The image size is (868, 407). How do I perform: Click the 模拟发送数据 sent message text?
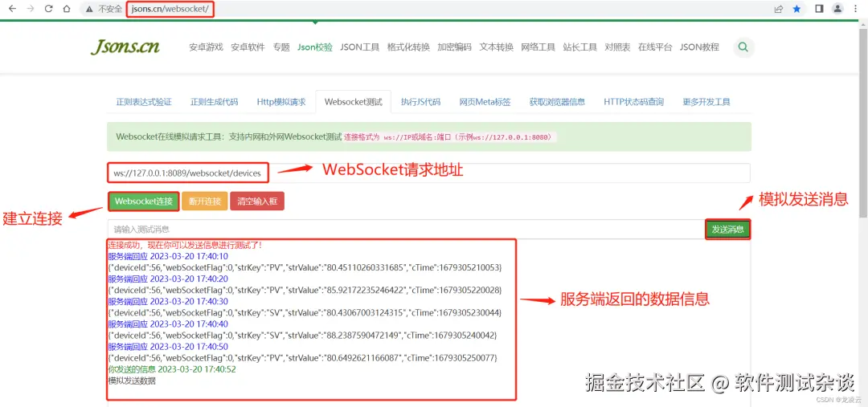(133, 381)
